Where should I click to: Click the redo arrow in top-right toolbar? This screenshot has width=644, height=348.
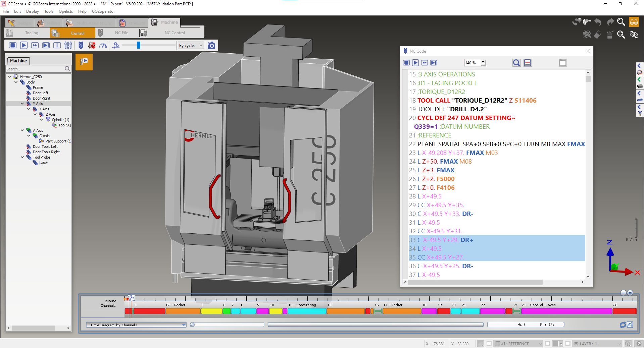(x=610, y=22)
